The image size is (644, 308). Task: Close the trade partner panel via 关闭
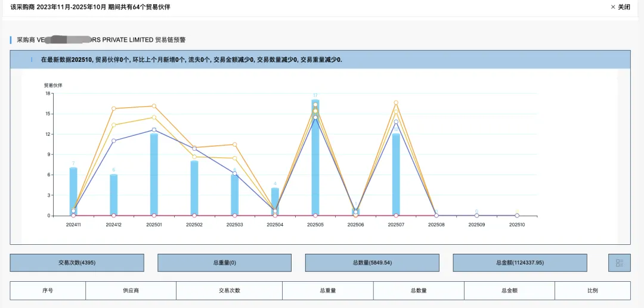pyautogui.click(x=620, y=7)
